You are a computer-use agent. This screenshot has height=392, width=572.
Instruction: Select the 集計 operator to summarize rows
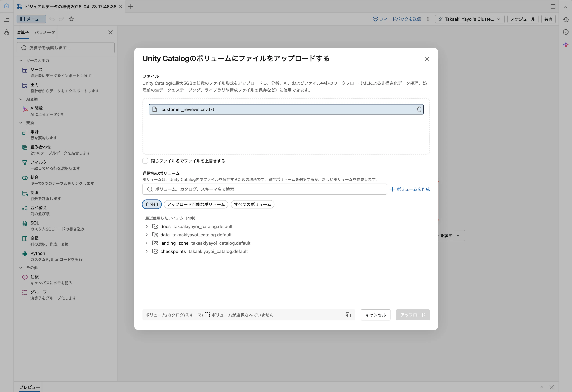[34, 132]
